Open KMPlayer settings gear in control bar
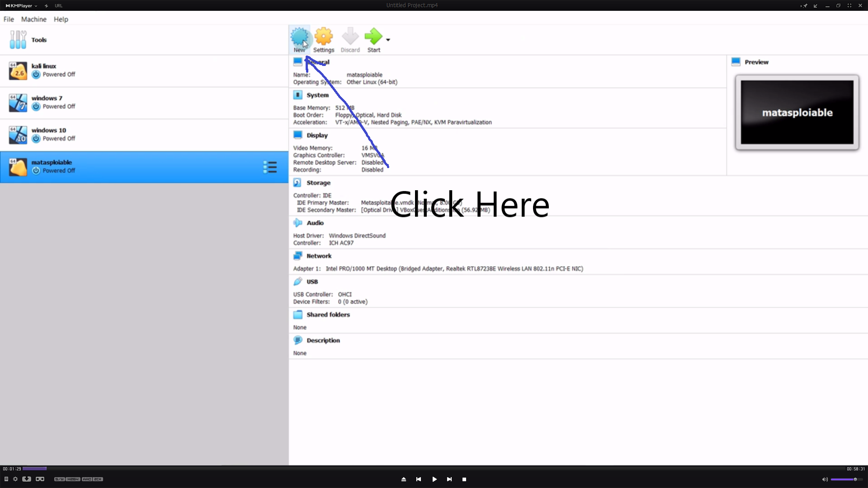The image size is (868, 488). click(x=15, y=479)
